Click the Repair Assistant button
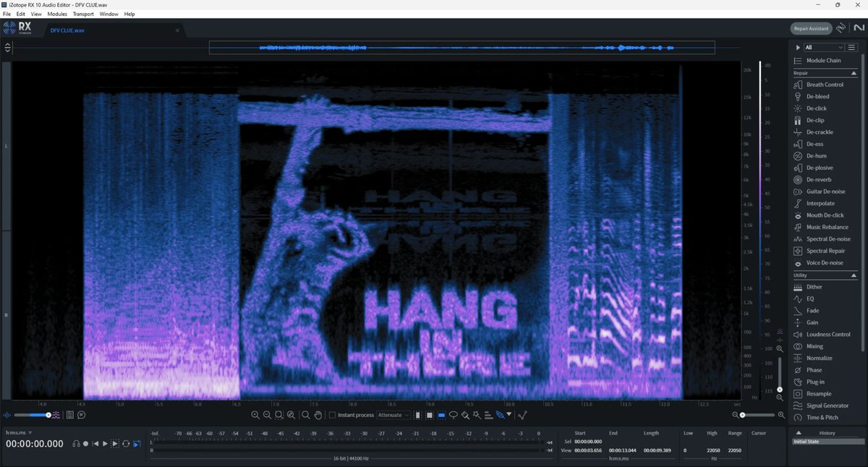The height and width of the screenshot is (467, 868). coord(809,29)
